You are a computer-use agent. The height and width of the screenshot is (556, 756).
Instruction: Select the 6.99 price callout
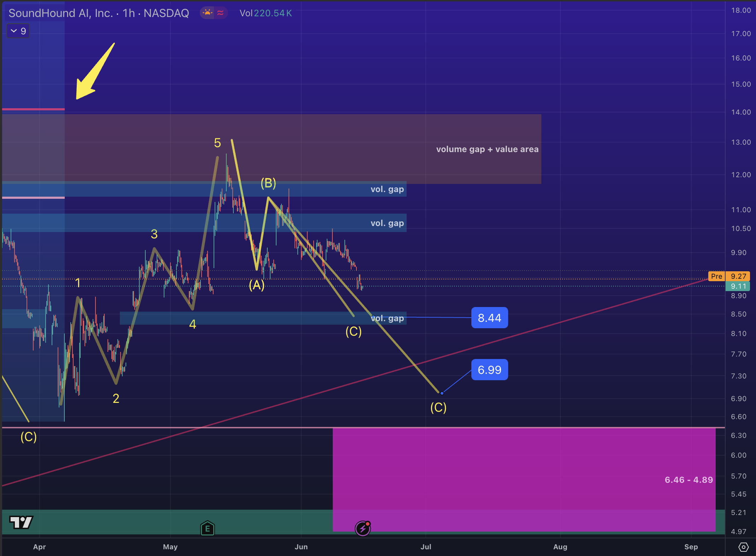(x=489, y=370)
